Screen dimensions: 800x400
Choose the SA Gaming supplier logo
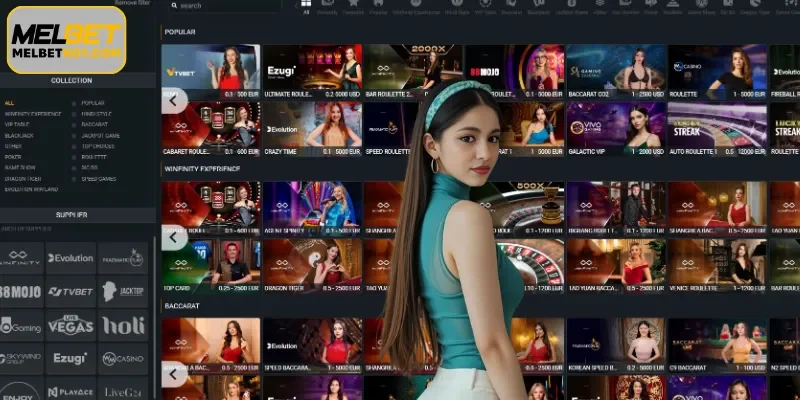coord(21,326)
